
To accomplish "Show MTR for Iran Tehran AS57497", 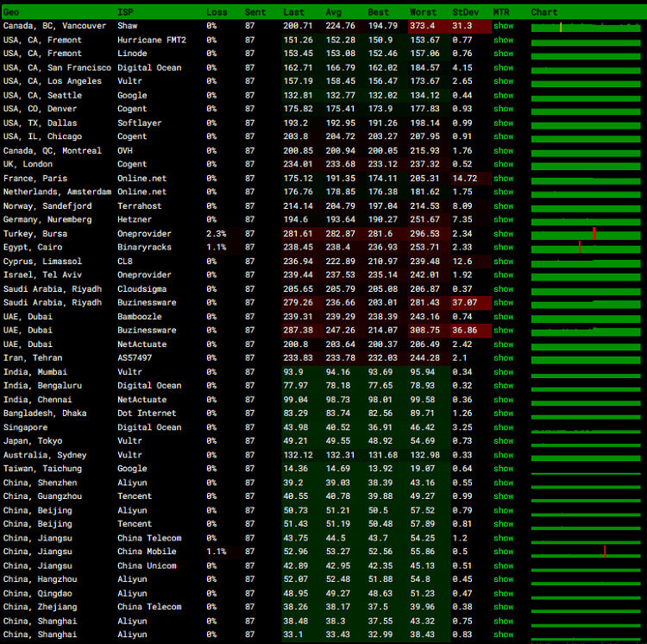I will 504,357.
